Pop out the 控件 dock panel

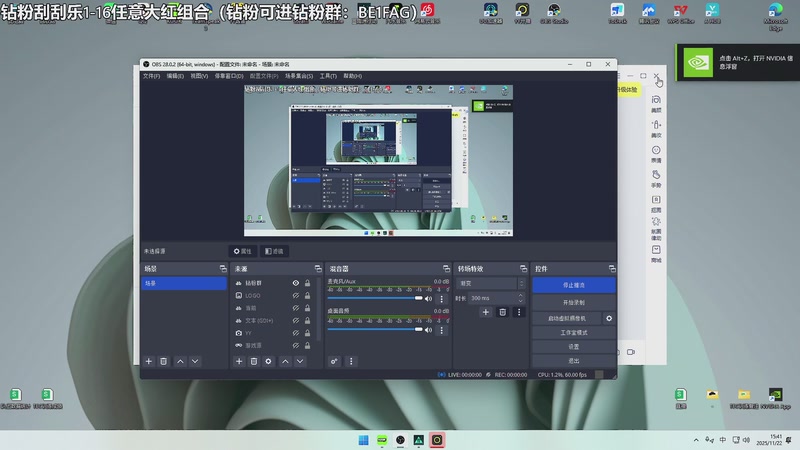pos(612,268)
